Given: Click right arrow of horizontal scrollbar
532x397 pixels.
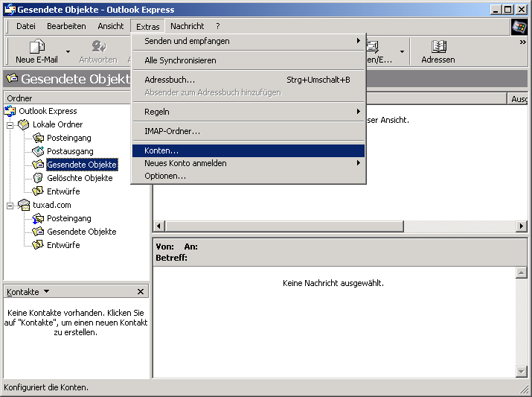Looking at the screenshot, I should coord(522,226).
